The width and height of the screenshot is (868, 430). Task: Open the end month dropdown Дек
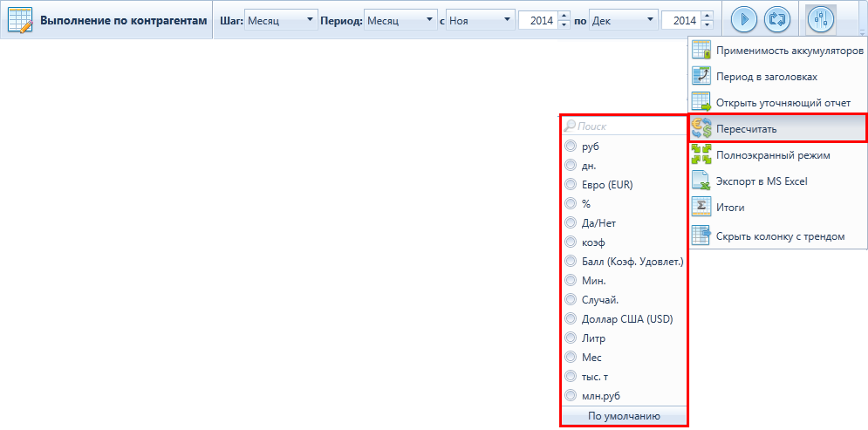(x=623, y=20)
